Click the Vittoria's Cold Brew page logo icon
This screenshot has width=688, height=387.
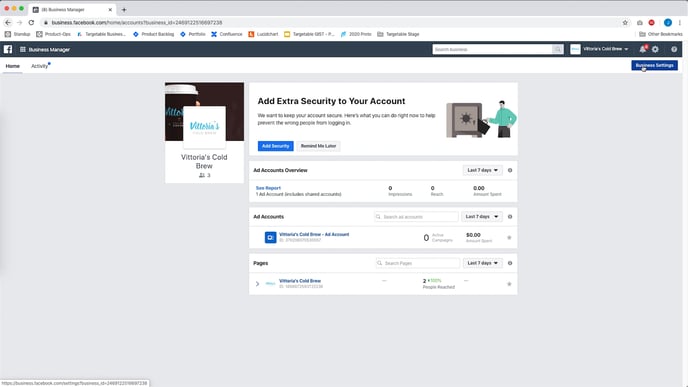pos(270,283)
